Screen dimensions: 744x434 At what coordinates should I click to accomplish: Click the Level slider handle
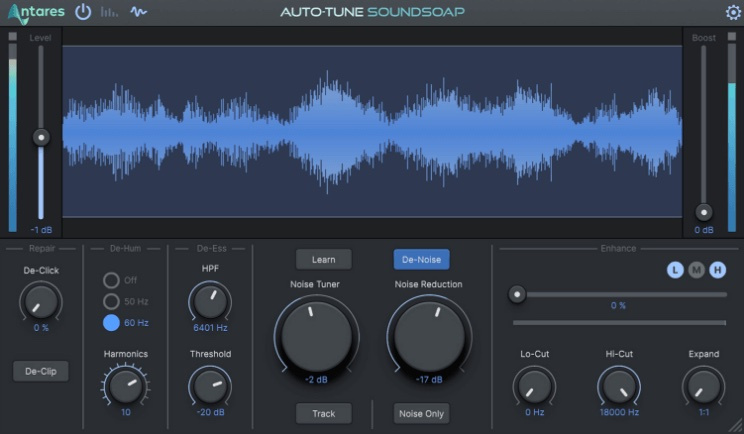41,138
